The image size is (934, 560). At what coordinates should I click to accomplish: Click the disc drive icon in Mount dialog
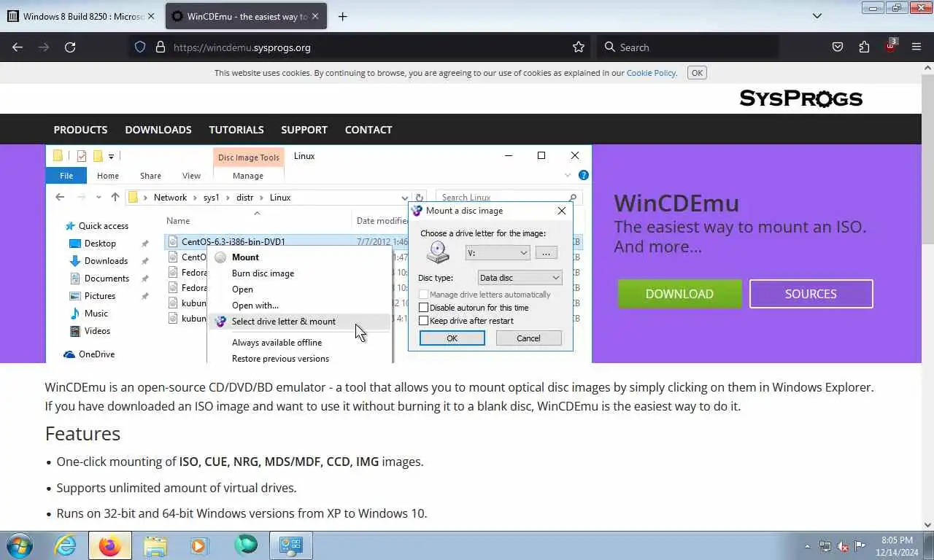pyautogui.click(x=438, y=252)
